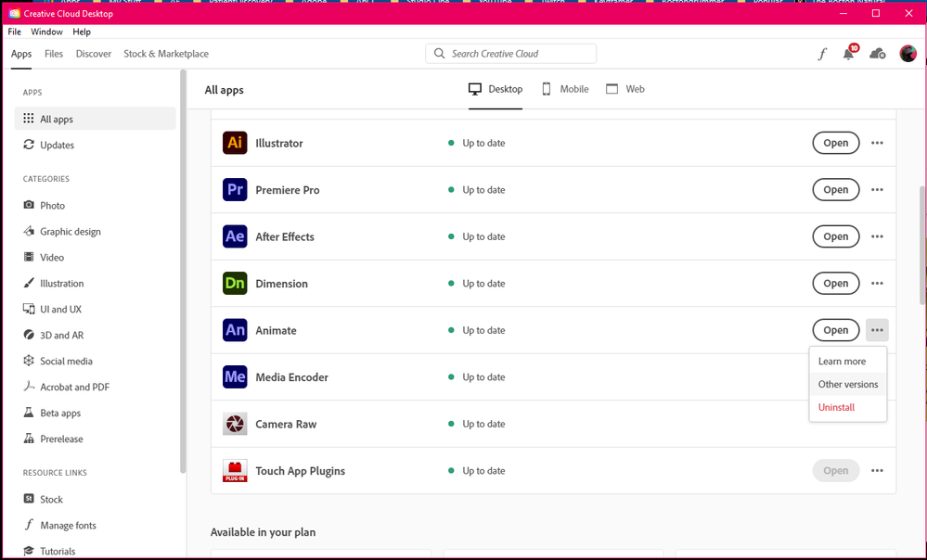The image size is (927, 560).
Task: Choose Other versions from Animate menu
Action: click(848, 384)
